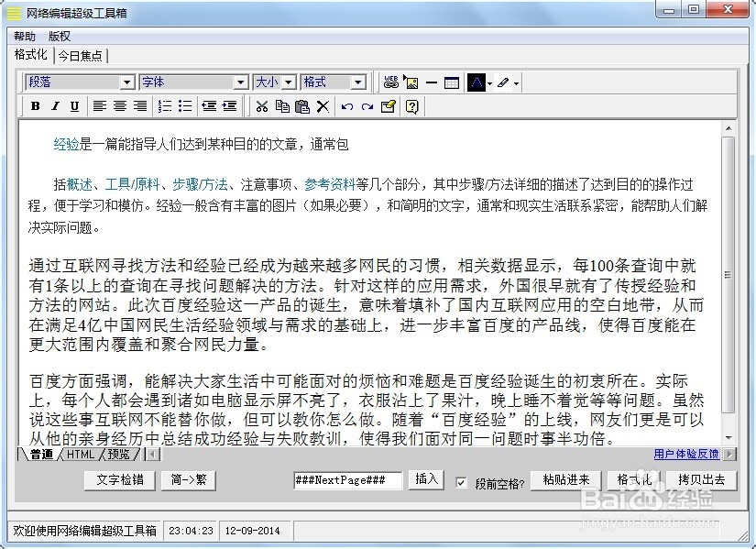Screen dimensions: 756x549
Task: Undo the last edit
Action: point(346,106)
